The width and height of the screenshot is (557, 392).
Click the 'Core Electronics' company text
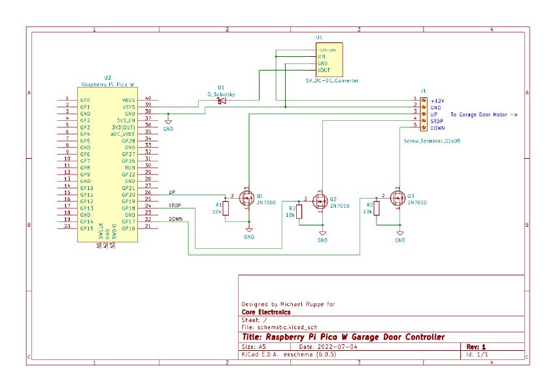tap(266, 312)
